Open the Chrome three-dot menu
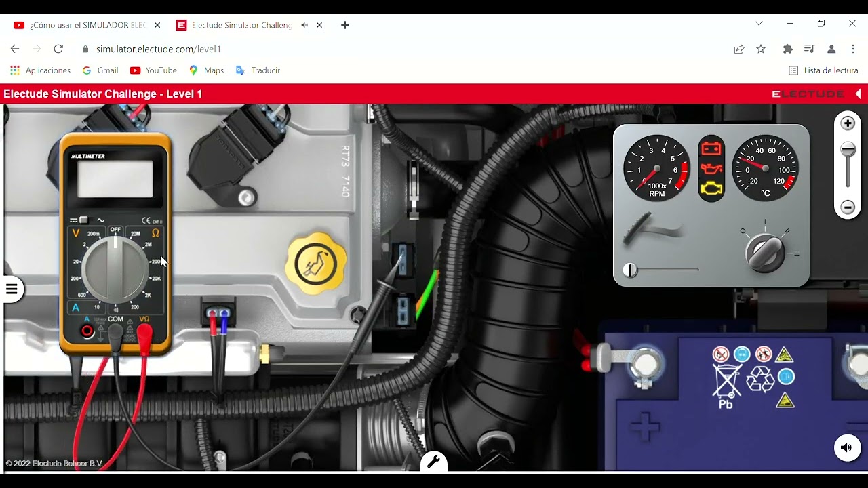868x488 pixels. pyautogui.click(x=853, y=49)
